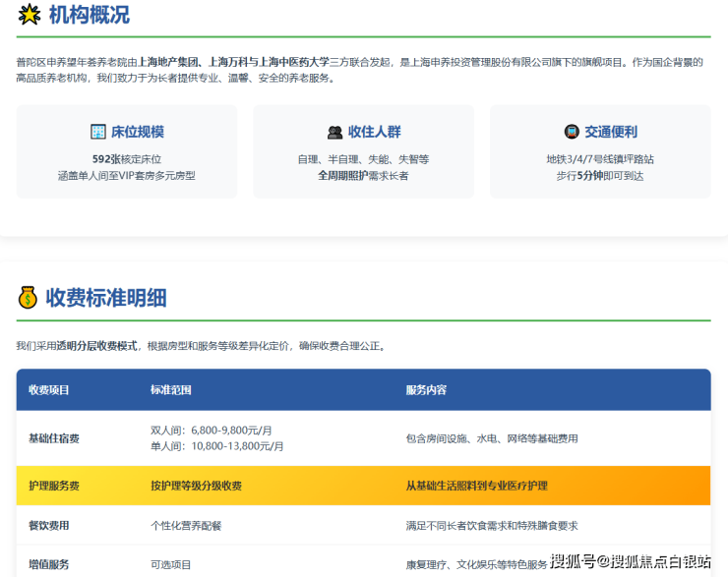
Task: Click the bold 透明分层收费模式 text
Action: pyautogui.click(x=96, y=346)
